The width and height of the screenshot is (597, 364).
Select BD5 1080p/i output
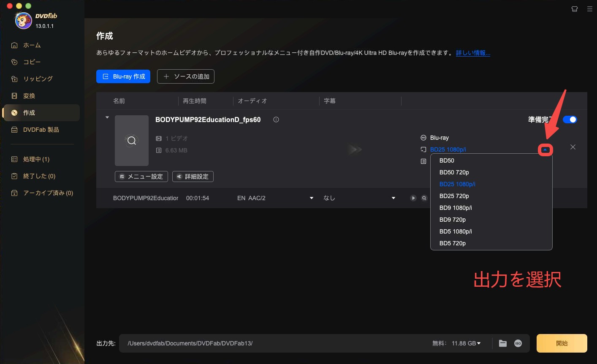[491, 231]
